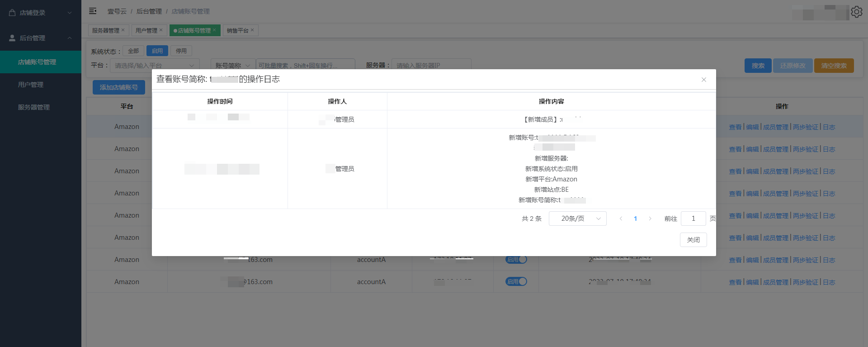Click 日志 link in fifth Amazon row

pyautogui.click(x=829, y=216)
